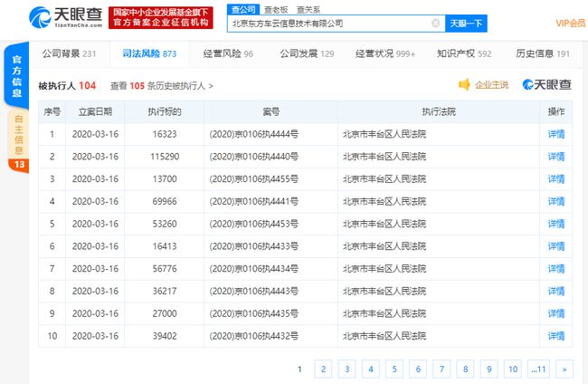Click the amount 39402 cell
This screenshot has height=384, width=588.
click(165, 336)
